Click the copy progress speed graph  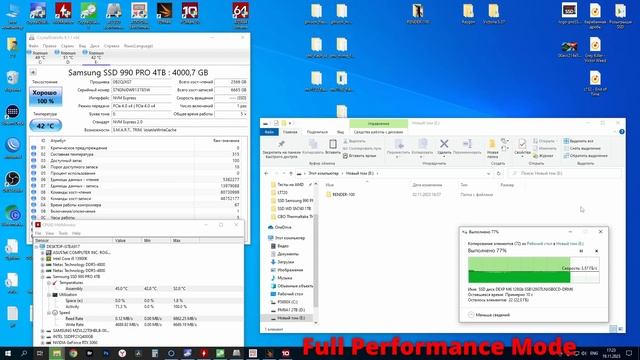(533, 270)
